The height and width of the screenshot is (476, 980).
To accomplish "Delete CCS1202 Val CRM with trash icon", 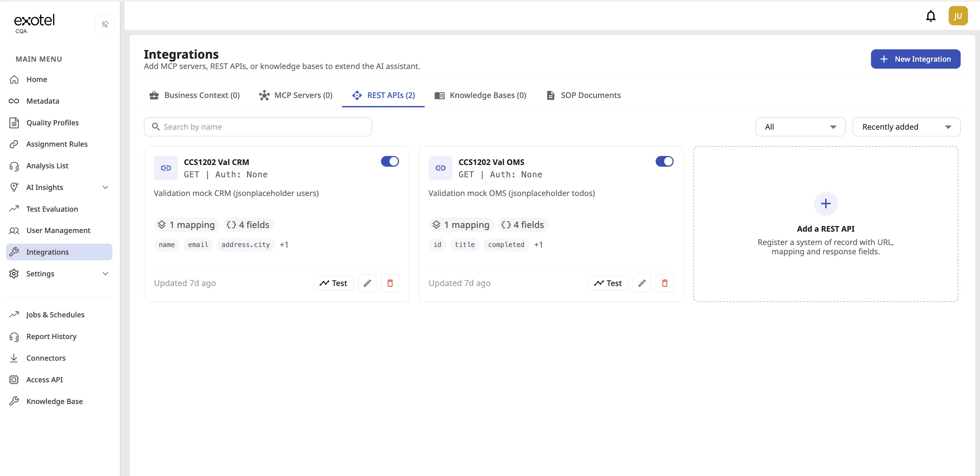I will [390, 283].
